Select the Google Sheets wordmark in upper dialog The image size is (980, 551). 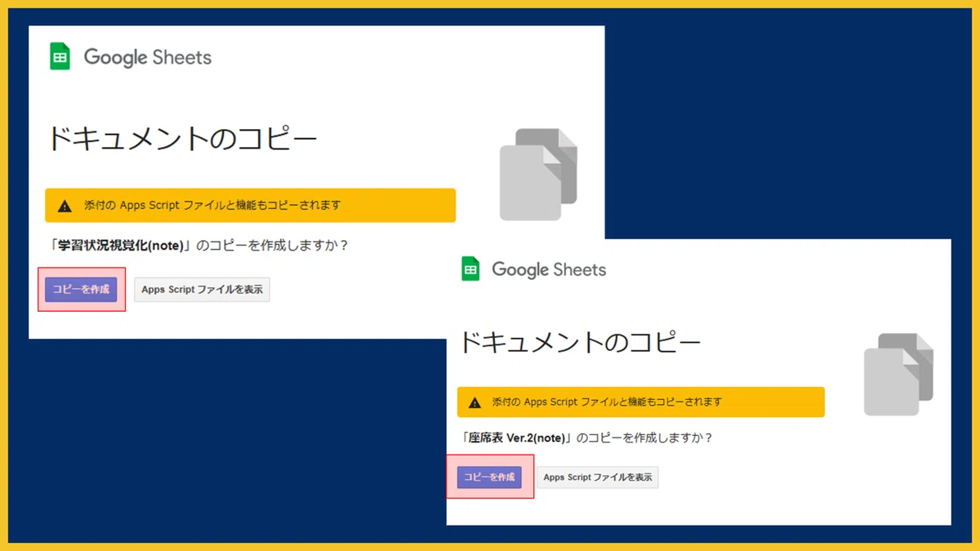coord(148,58)
